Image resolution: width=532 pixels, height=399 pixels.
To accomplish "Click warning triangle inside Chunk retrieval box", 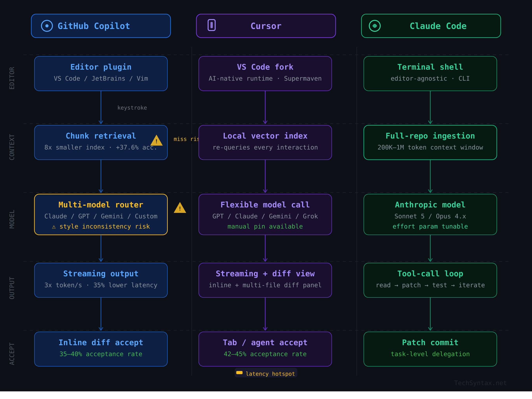I will point(156,141).
